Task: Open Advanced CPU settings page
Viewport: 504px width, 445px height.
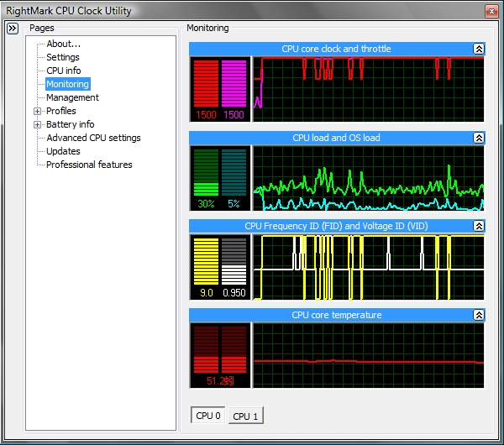Action: [93, 138]
